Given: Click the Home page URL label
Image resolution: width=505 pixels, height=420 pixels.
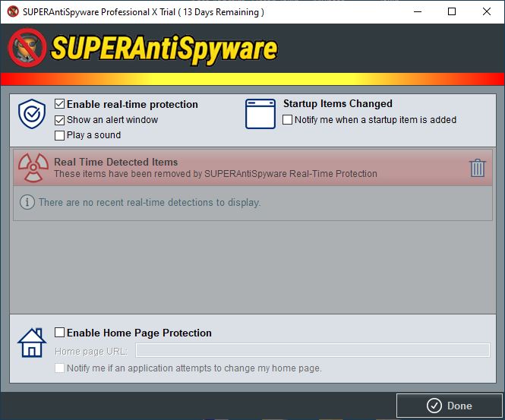Looking at the screenshot, I should tap(91, 352).
